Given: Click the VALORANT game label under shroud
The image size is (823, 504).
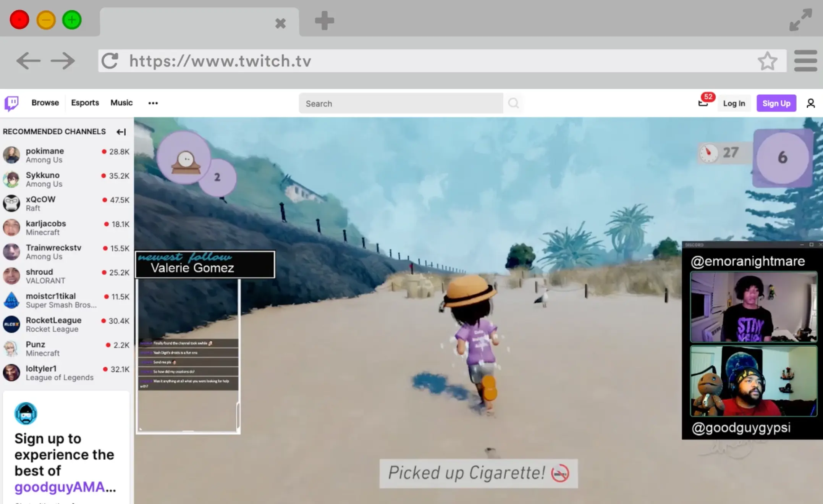Looking at the screenshot, I should click(x=45, y=281).
